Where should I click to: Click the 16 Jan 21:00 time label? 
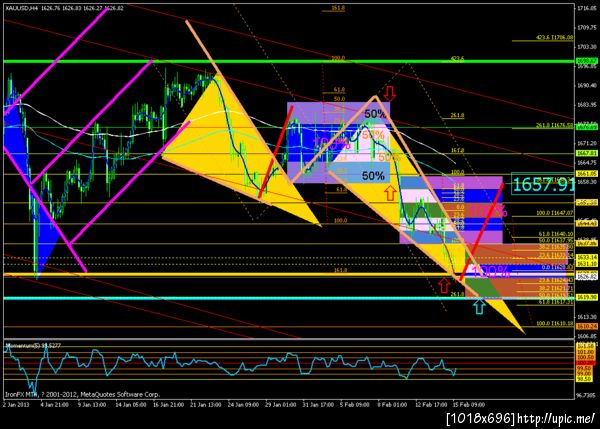168,405
